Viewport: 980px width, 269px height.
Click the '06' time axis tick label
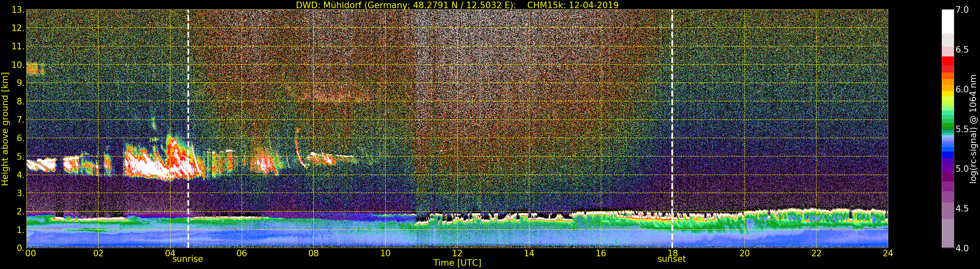click(242, 253)
